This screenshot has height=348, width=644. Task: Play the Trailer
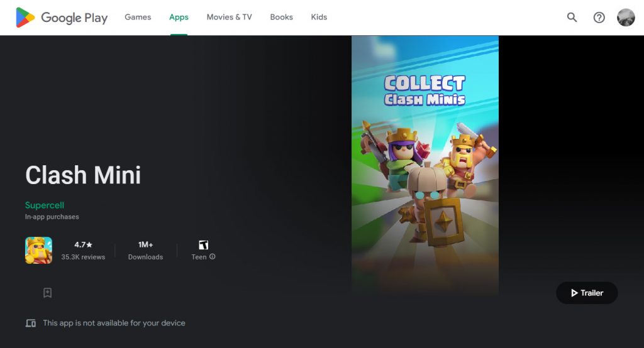point(587,293)
